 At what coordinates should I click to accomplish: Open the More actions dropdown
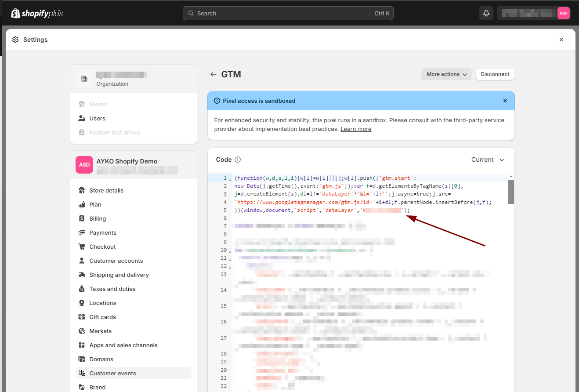pyautogui.click(x=446, y=74)
